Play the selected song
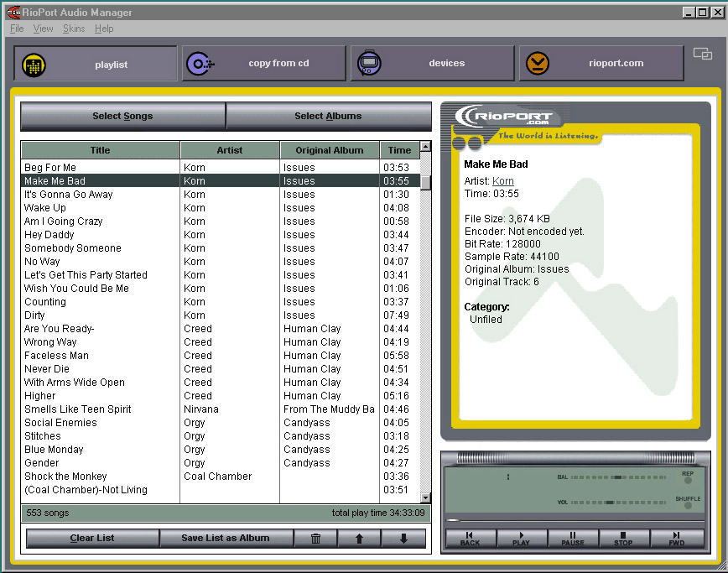Viewport: 728px width, 573px height. click(522, 539)
